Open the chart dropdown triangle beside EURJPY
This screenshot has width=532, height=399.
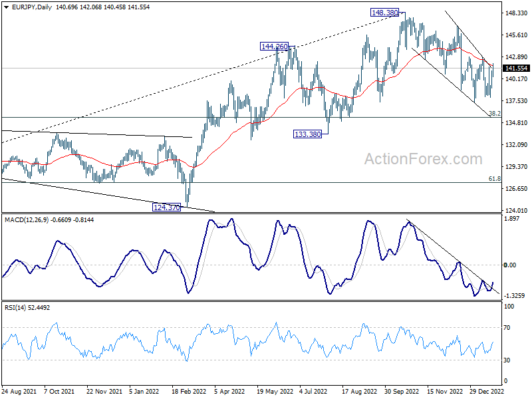6,7
